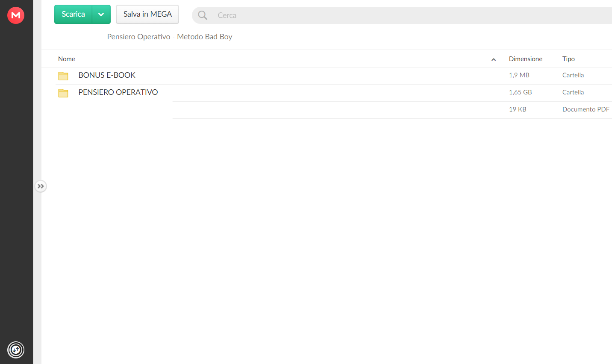
Task: Open the MEGA logo home icon
Action: click(16, 15)
